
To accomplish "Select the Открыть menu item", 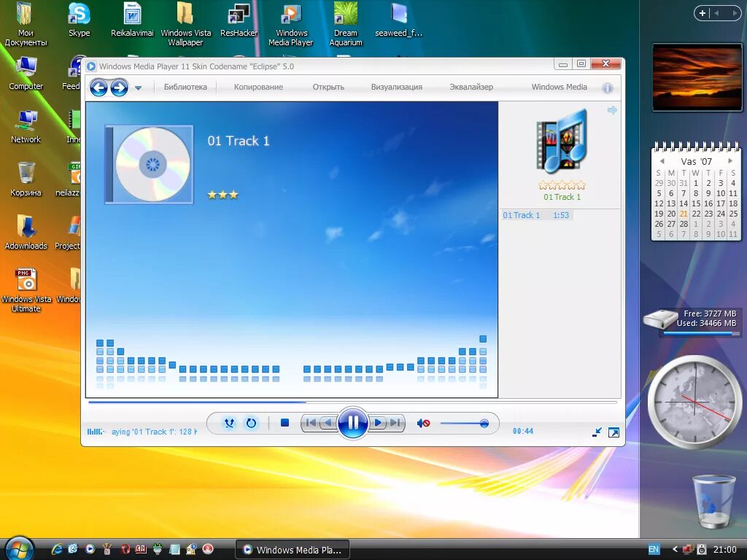I will pos(328,87).
